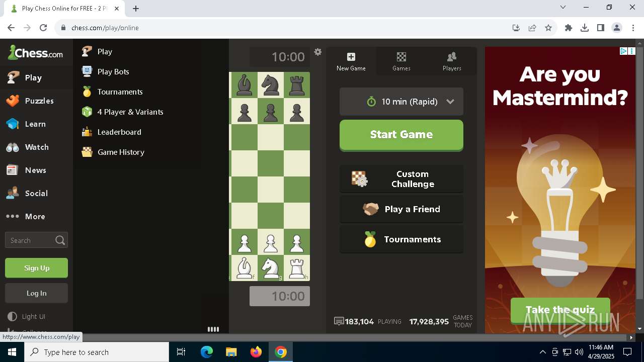Screen dimensions: 644x362
Task: Reload the page in Chrome
Action: tap(43, 28)
